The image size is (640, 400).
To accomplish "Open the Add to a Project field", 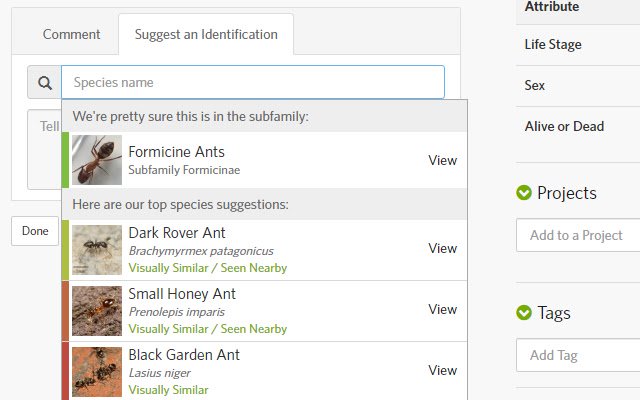I will pyautogui.click(x=578, y=235).
